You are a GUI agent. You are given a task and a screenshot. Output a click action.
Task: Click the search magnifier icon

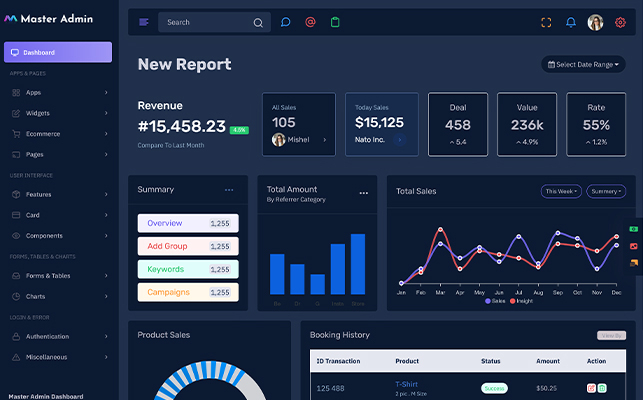(x=258, y=22)
